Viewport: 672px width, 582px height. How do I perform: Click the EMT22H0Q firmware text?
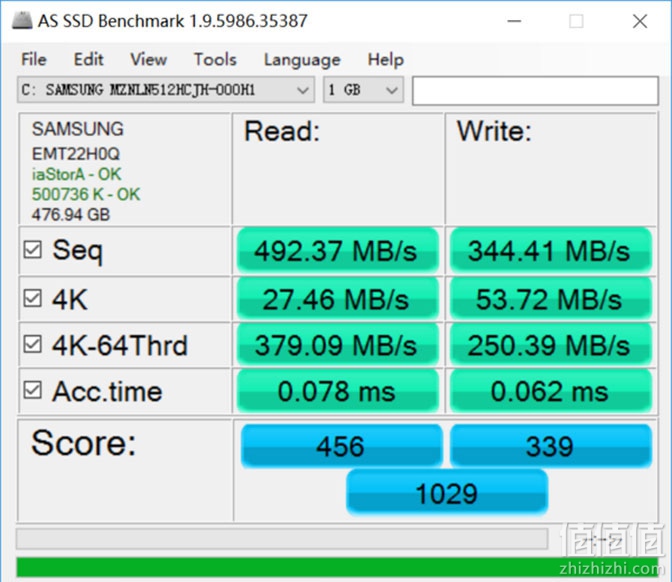point(75,154)
